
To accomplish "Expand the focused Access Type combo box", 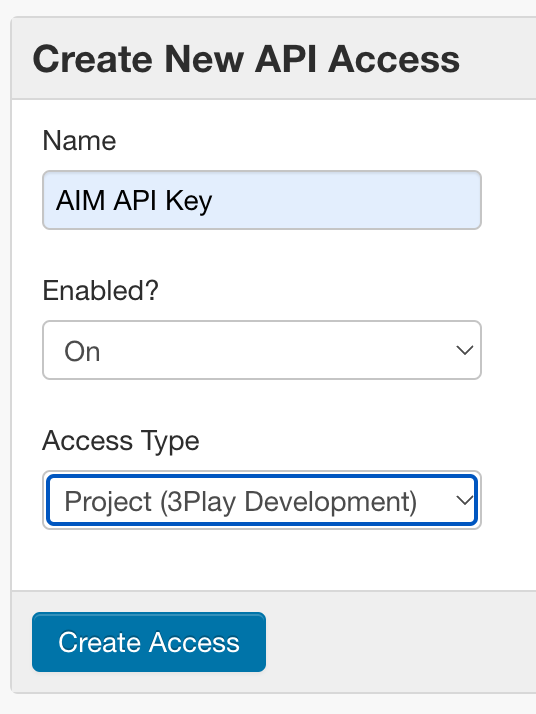I will pos(262,500).
